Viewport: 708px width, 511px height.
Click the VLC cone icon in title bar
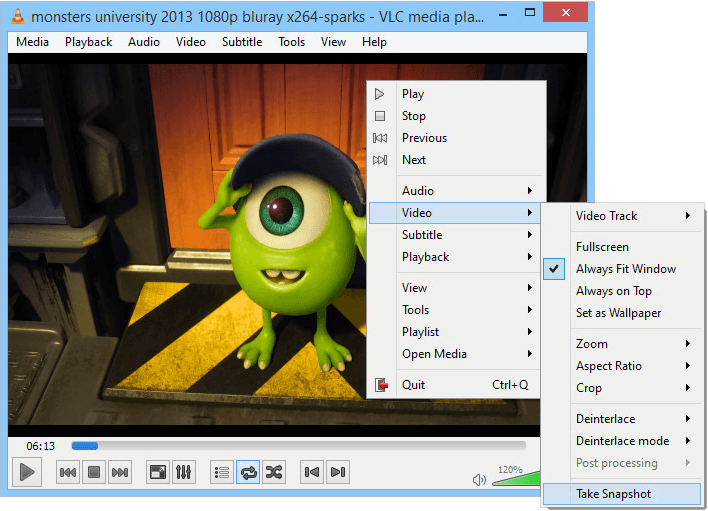18,16
